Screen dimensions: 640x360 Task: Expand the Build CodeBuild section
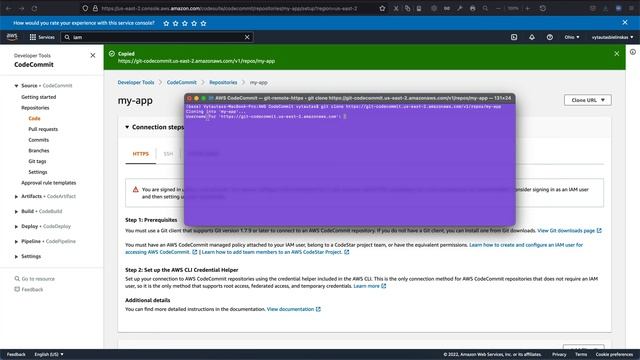[16, 211]
